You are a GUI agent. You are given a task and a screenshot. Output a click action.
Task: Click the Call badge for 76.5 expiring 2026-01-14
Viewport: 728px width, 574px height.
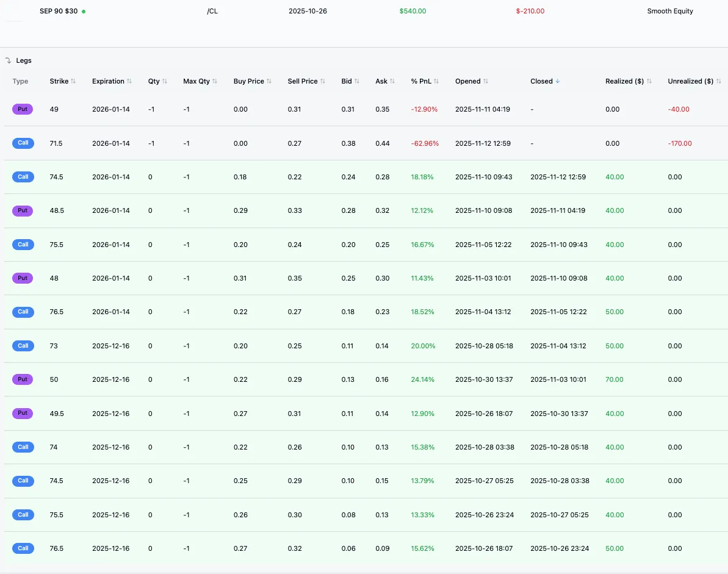[23, 312]
